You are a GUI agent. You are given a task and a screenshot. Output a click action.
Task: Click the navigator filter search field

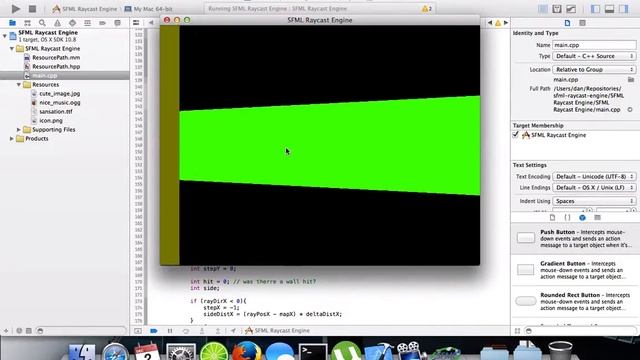(81, 331)
